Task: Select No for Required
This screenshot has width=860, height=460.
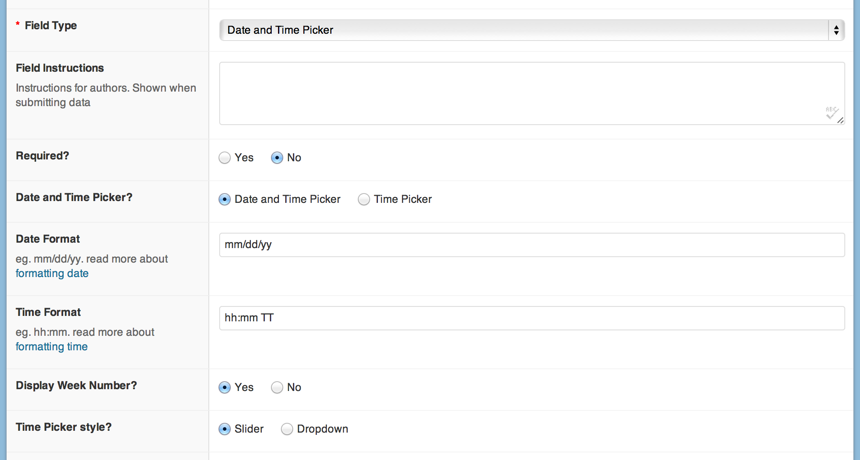Action: (x=278, y=158)
